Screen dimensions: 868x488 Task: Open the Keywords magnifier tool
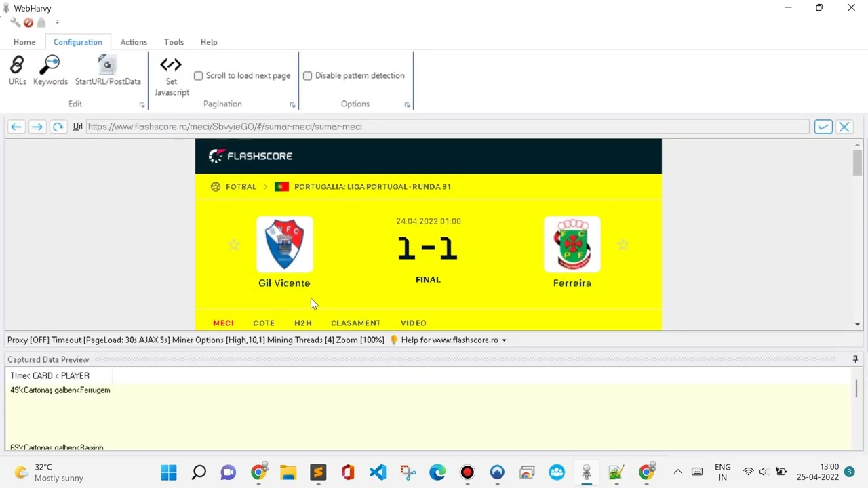tap(50, 70)
